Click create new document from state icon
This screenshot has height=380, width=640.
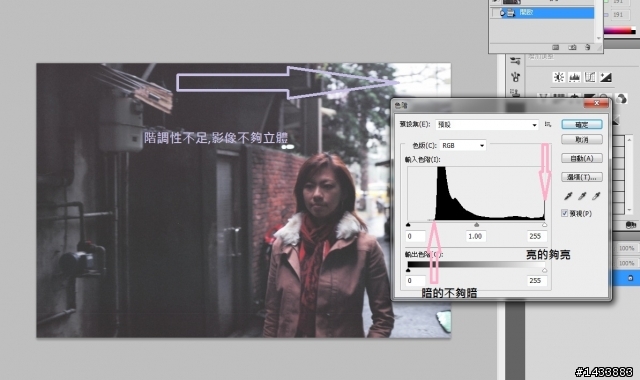pyautogui.click(x=556, y=47)
